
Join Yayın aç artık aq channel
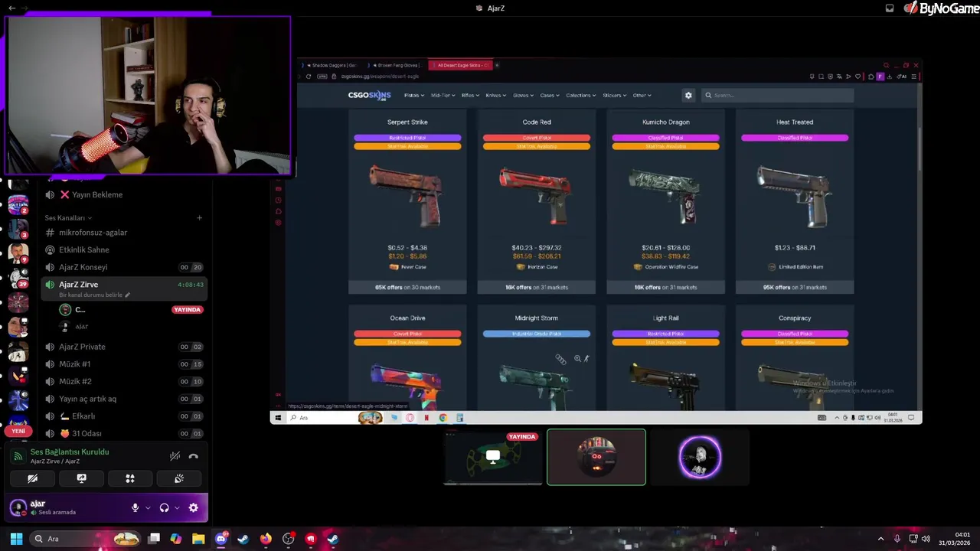click(x=123, y=399)
